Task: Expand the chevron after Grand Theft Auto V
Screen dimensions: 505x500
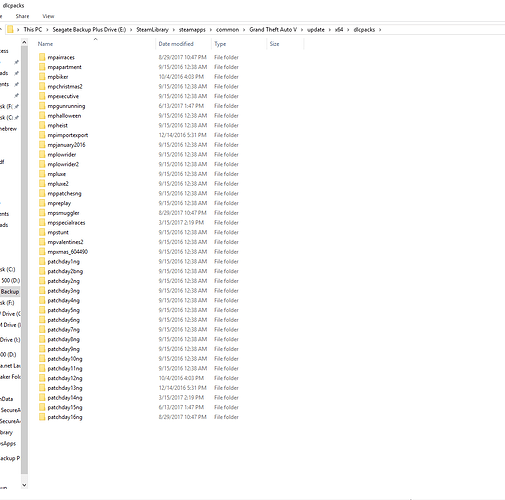Action: [x=302, y=30]
